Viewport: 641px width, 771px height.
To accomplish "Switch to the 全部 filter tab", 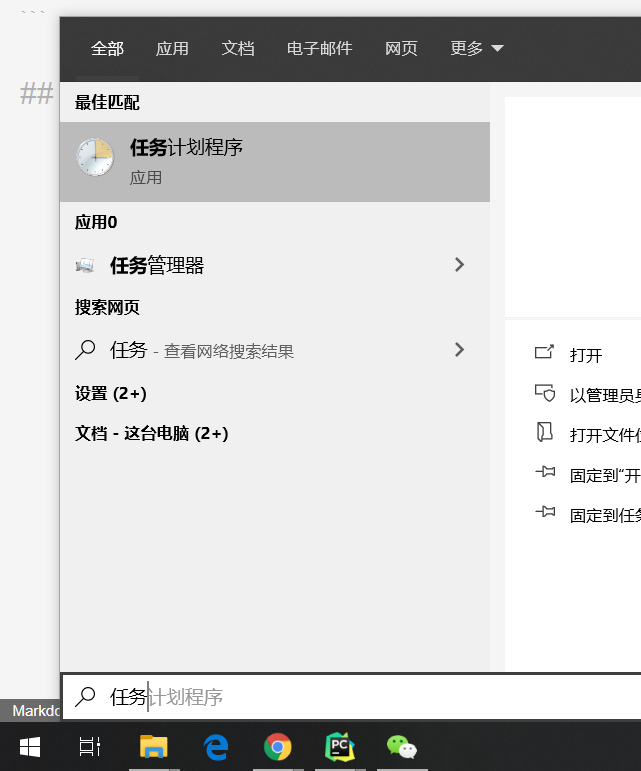I will pyautogui.click(x=107, y=49).
